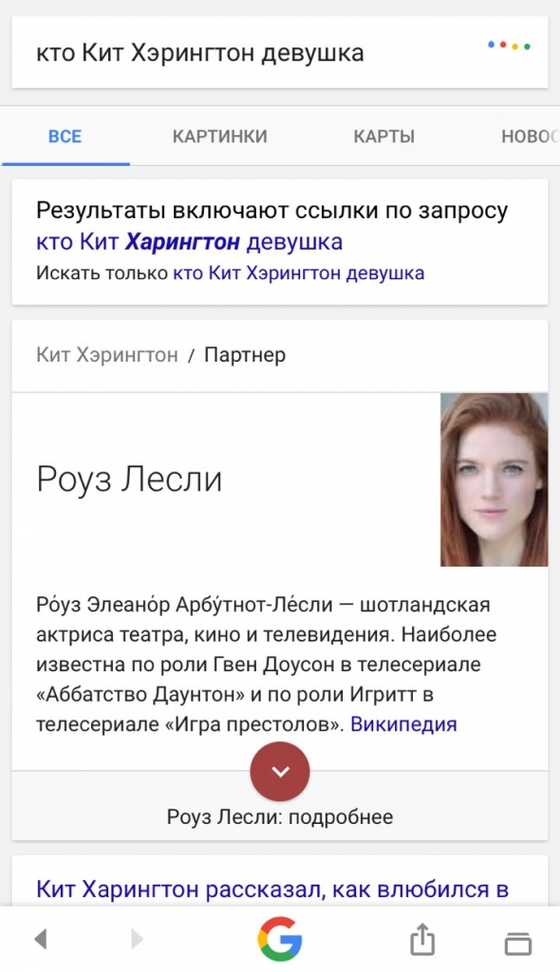
Task: Open the tabs switcher icon
Action: (518, 943)
